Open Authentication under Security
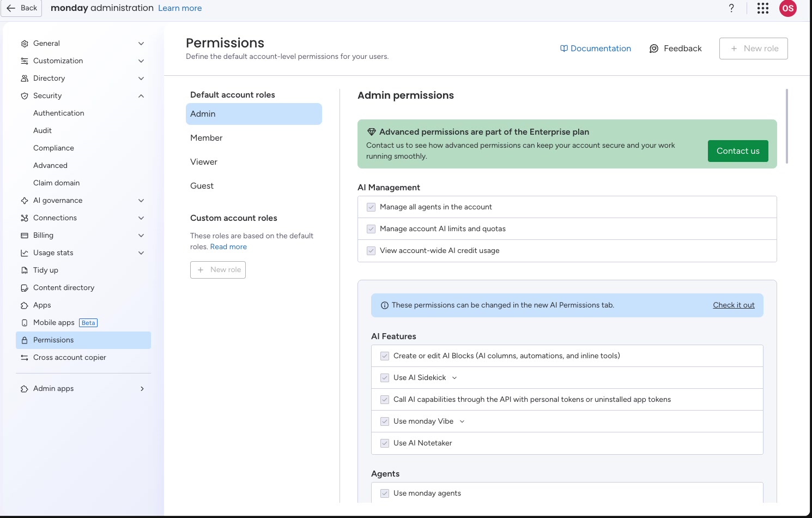This screenshot has width=812, height=518. click(x=59, y=113)
